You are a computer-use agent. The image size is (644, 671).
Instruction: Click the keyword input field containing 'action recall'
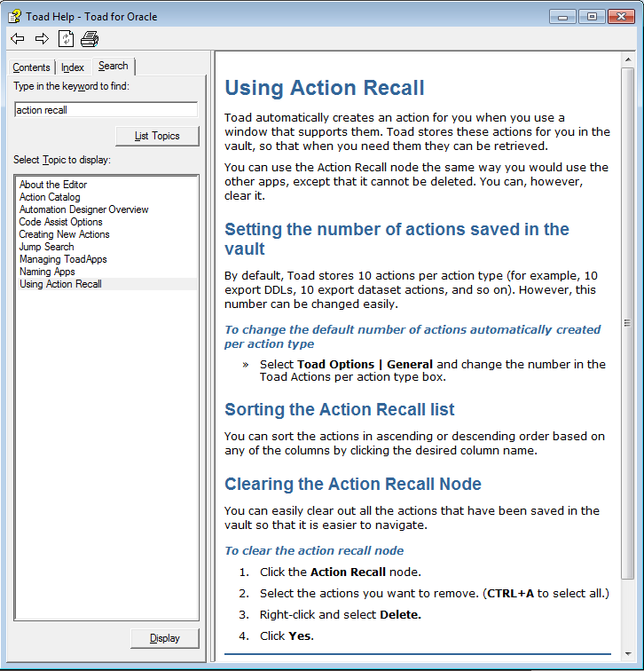(106, 110)
